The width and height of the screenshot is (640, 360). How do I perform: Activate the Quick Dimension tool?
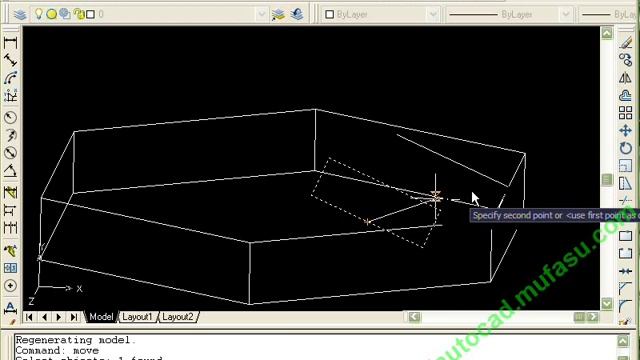click(11, 192)
